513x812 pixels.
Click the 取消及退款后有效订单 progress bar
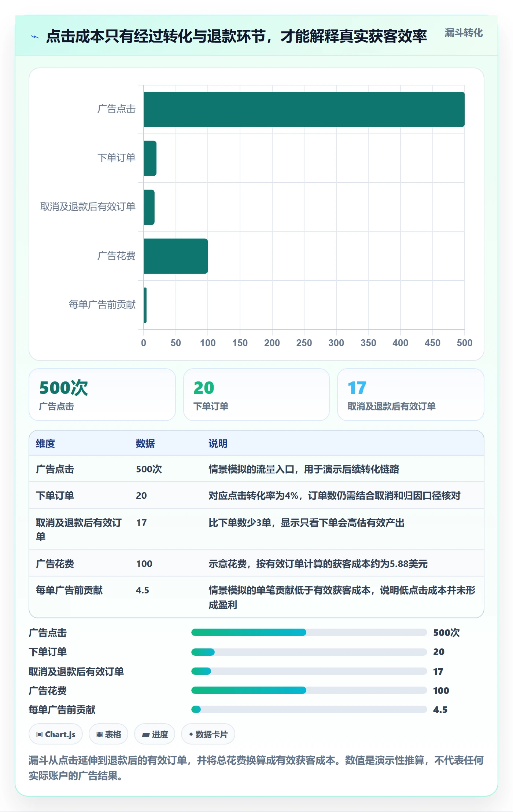pos(309,671)
